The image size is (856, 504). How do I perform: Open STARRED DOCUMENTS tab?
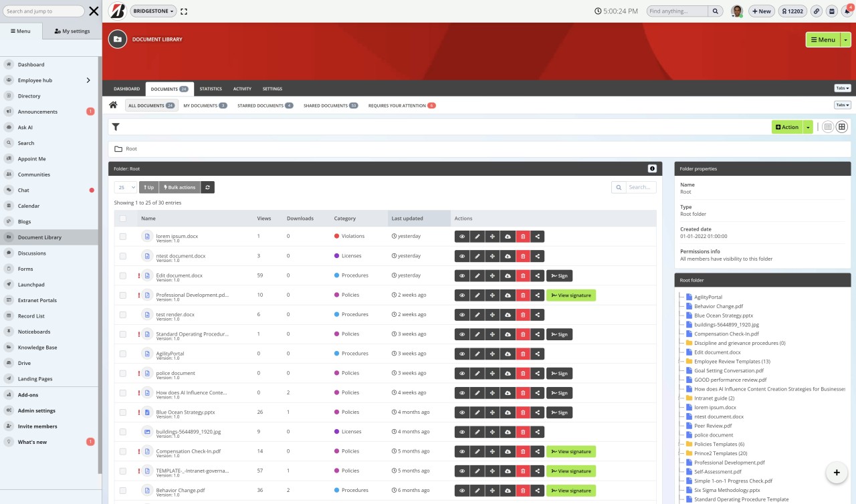click(261, 105)
